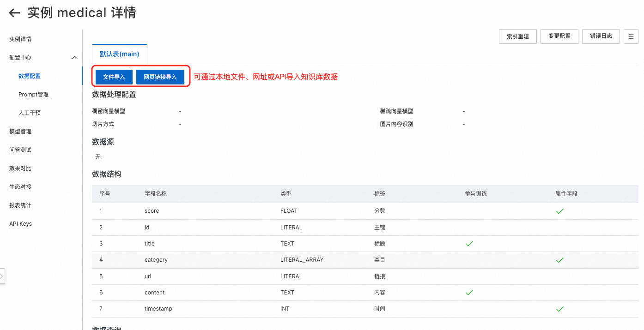Open 数据配置 under 配置中心
The image size is (644, 330).
coord(30,76)
